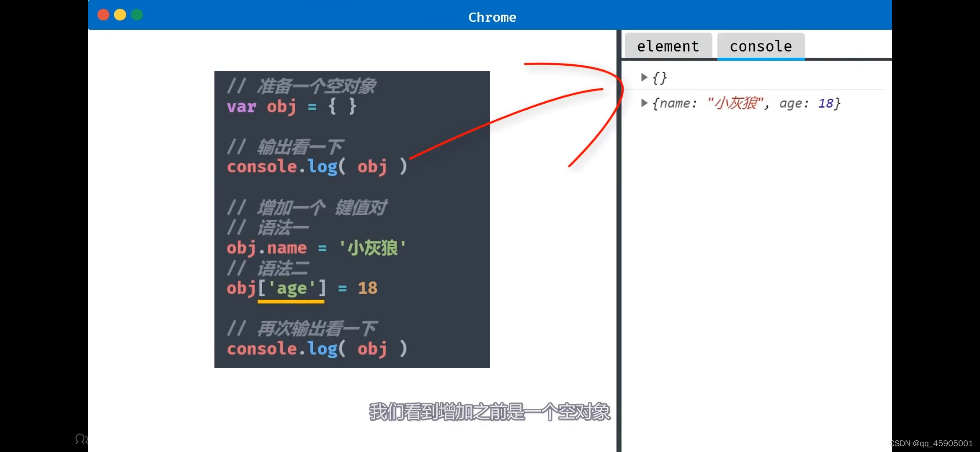This screenshot has height=452, width=980.
Task: Click the Chinese subtitle caption text
Action: pos(489,412)
